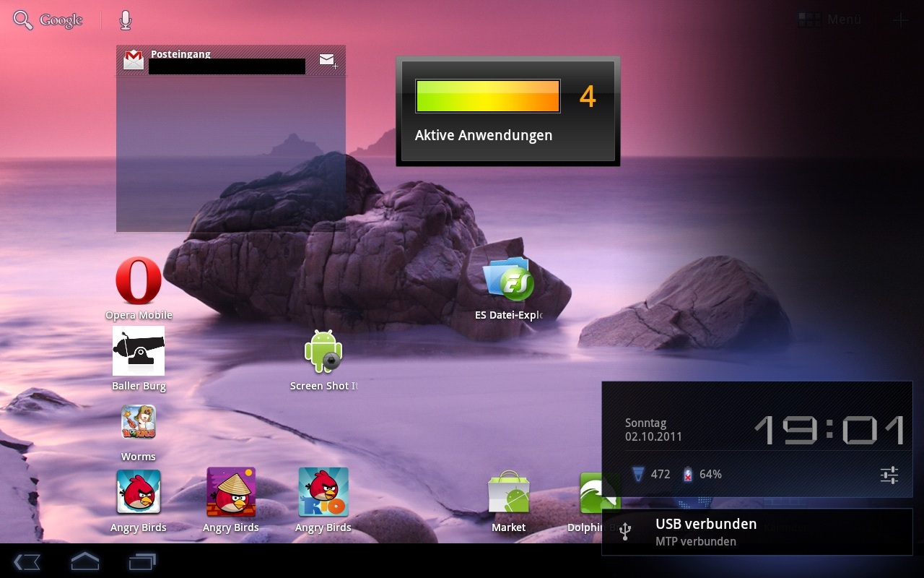The height and width of the screenshot is (578, 924).
Task: Open the Gmail Posteingang widget icon
Action: [x=134, y=60]
